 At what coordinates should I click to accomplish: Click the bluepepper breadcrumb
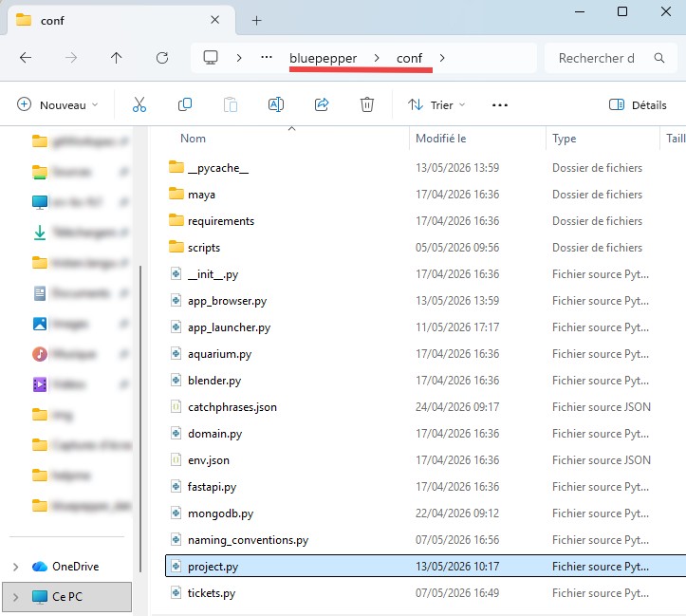323,58
